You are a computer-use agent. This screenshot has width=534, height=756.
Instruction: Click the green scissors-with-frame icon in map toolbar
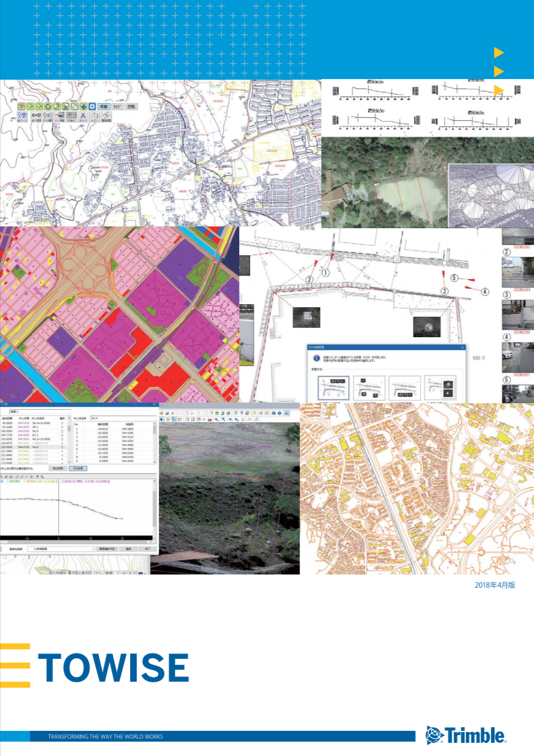pyautogui.click(x=65, y=107)
